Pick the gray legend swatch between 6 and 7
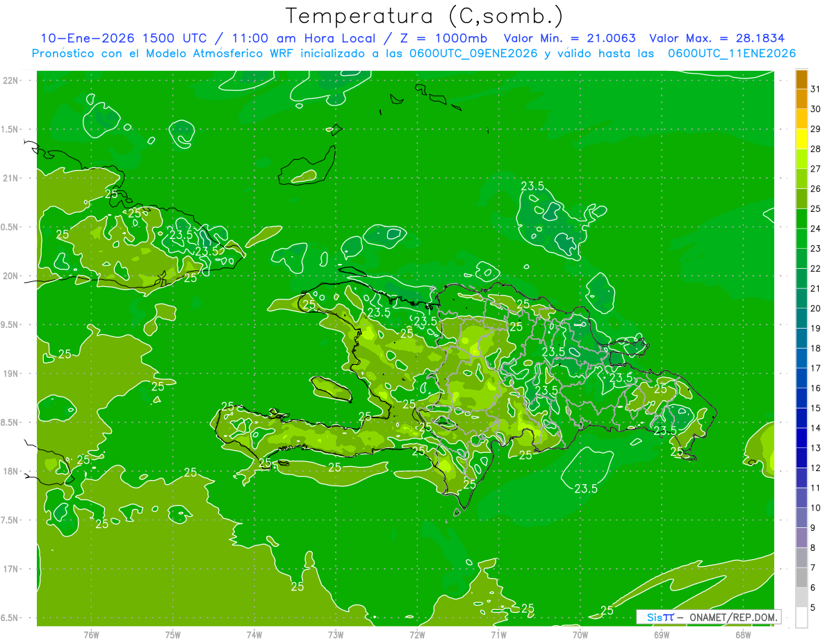This screenshot has height=644, width=834. tap(801, 578)
